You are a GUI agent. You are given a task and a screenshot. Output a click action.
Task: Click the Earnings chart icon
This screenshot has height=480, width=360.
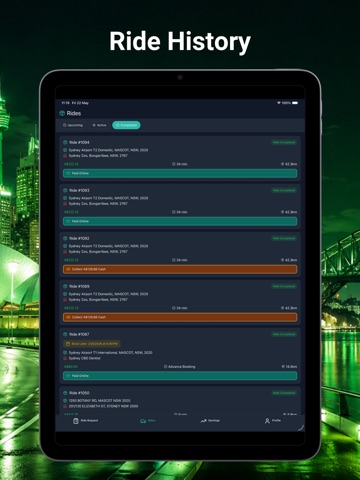point(203,421)
